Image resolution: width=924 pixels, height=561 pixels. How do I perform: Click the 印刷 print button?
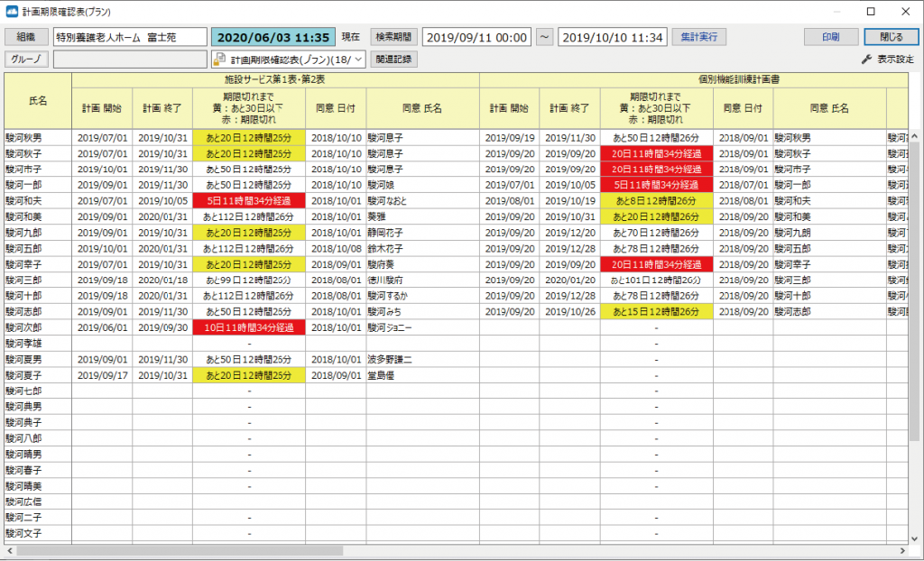pos(831,37)
